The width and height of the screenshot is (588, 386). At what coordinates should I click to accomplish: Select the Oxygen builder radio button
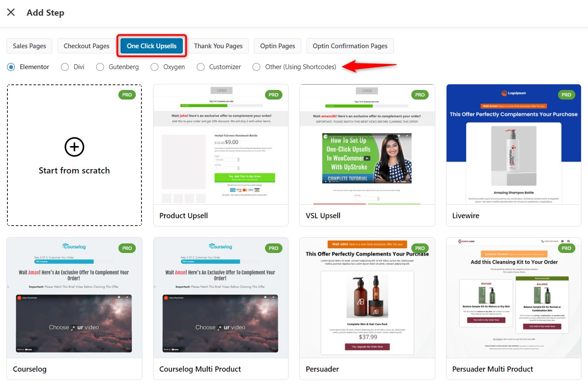coord(155,67)
